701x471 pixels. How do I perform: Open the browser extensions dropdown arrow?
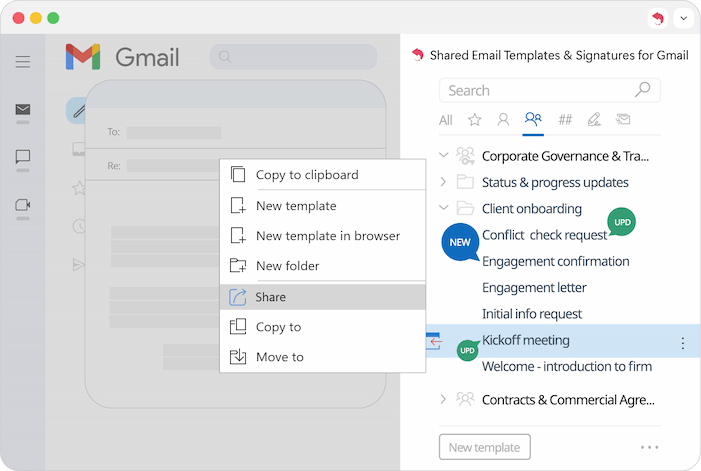click(x=684, y=18)
